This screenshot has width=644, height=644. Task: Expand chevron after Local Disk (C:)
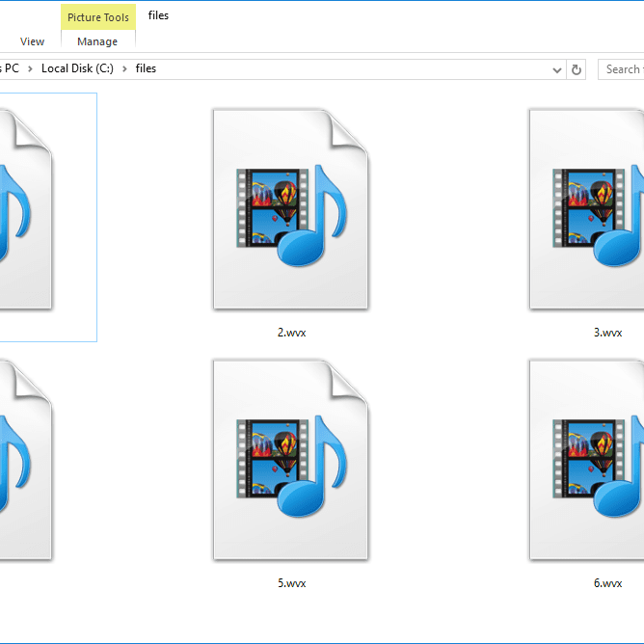(x=124, y=69)
